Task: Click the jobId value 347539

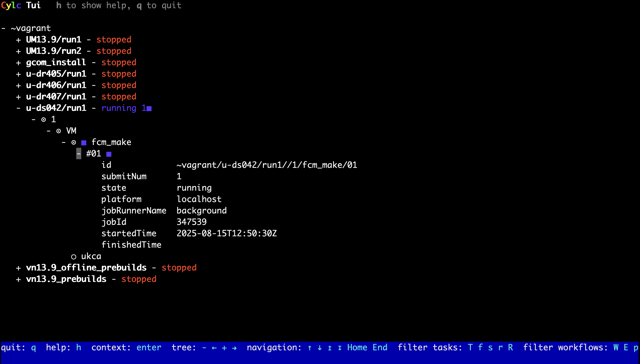Action: click(192, 222)
